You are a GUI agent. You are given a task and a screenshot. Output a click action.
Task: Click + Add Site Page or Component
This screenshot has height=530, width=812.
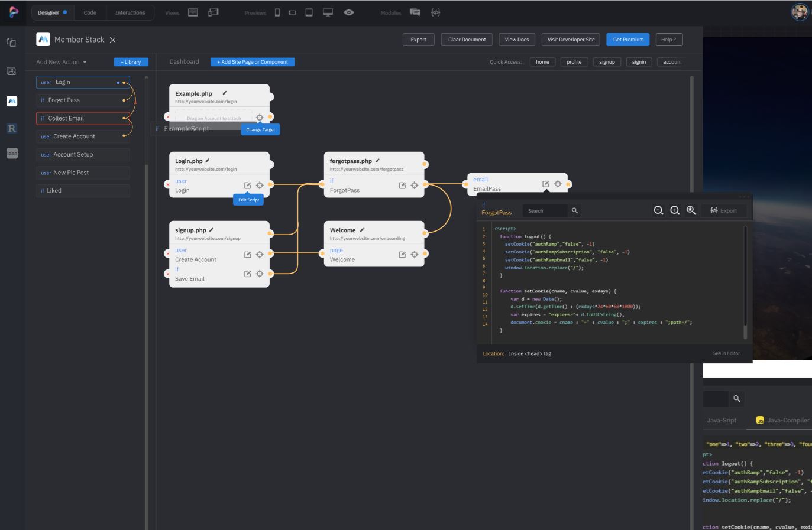tap(253, 62)
